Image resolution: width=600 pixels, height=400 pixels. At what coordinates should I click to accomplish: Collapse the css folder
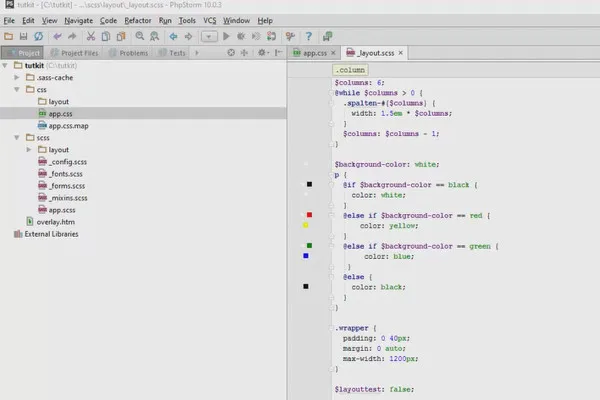point(17,90)
